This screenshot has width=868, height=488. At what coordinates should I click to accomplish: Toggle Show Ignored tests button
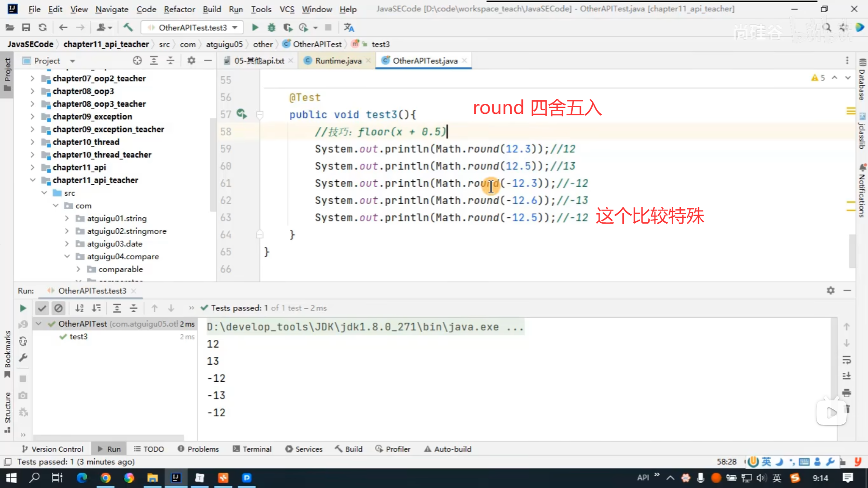point(58,308)
